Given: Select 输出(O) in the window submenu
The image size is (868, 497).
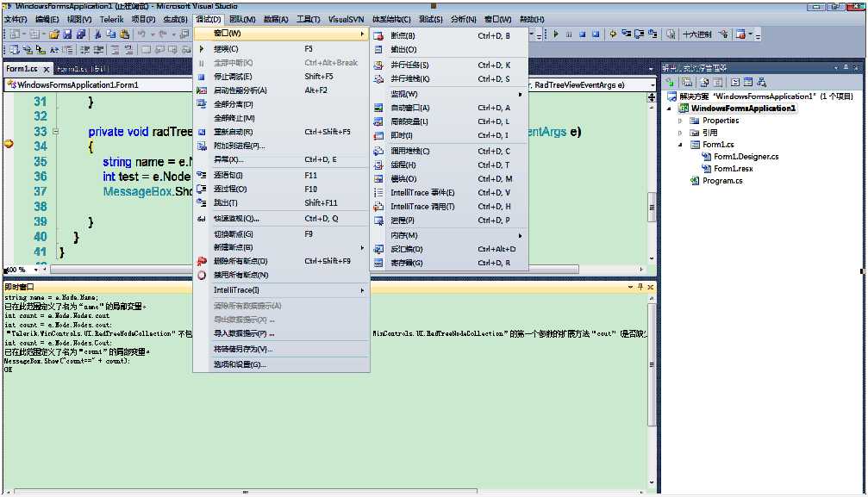Looking at the screenshot, I should pyautogui.click(x=449, y=49).
